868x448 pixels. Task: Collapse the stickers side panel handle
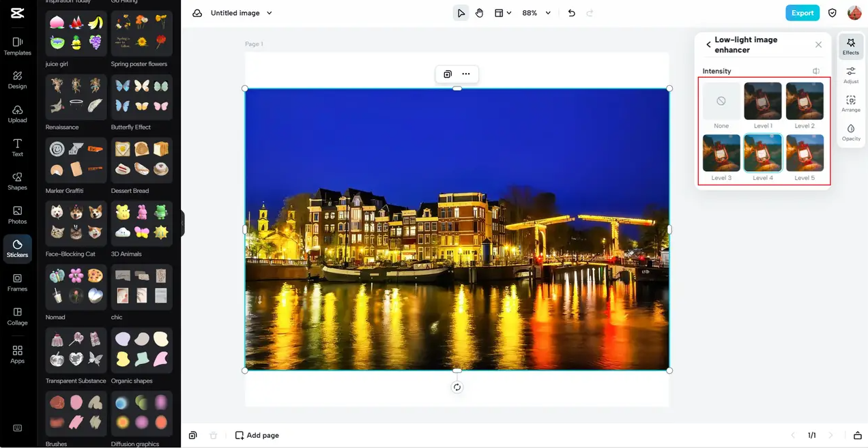183,224
